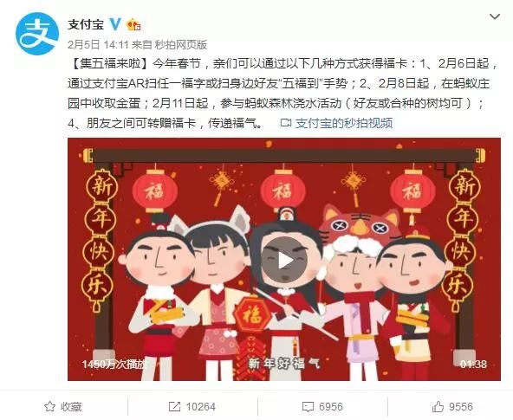Click the small video camera icon before 支付宝的秒拍视频

[286, 123]
